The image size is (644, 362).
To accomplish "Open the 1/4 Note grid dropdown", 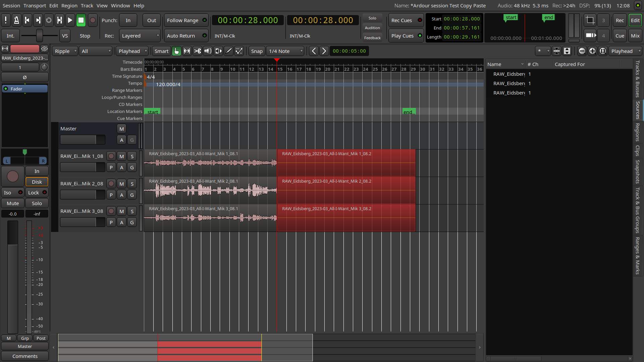I will [285, 51].
